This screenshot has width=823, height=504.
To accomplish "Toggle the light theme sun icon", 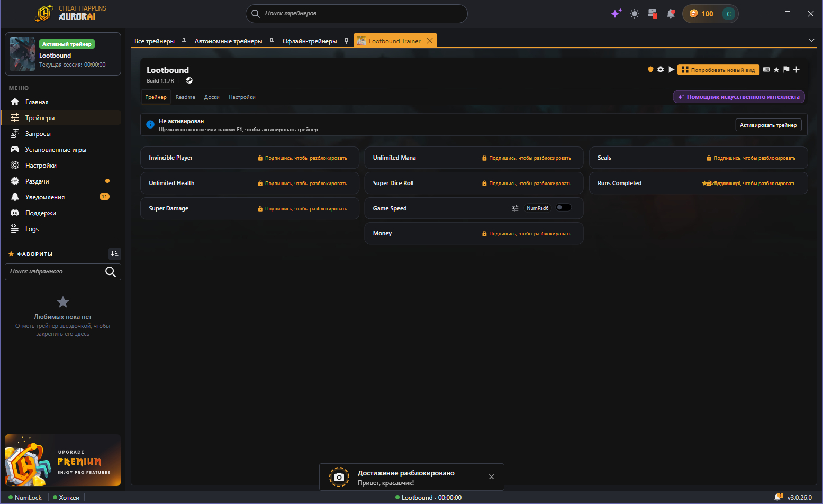I will pos(635,14).
